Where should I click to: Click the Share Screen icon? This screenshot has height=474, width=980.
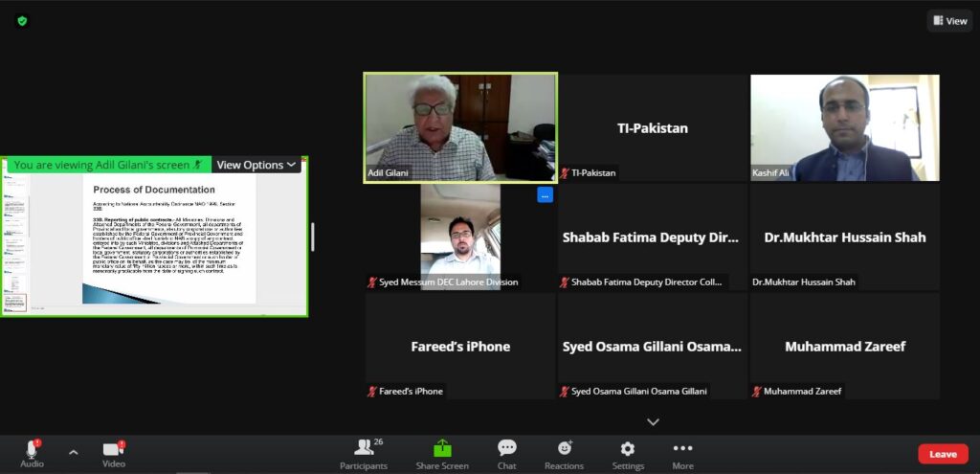coord(441,448)
